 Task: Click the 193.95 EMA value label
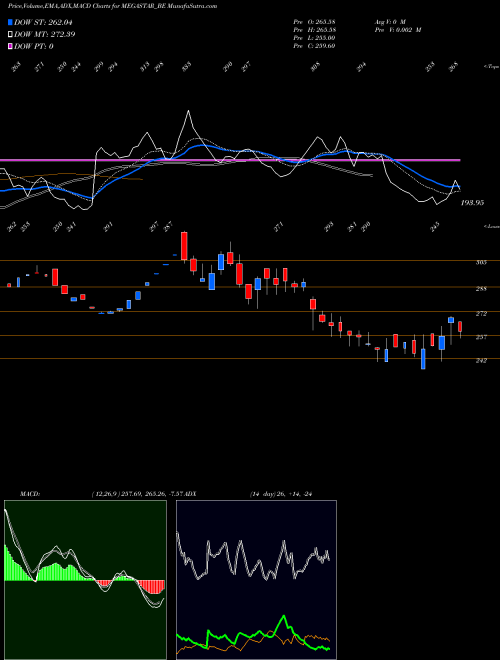pyautogui.click(x=472, y=203)
